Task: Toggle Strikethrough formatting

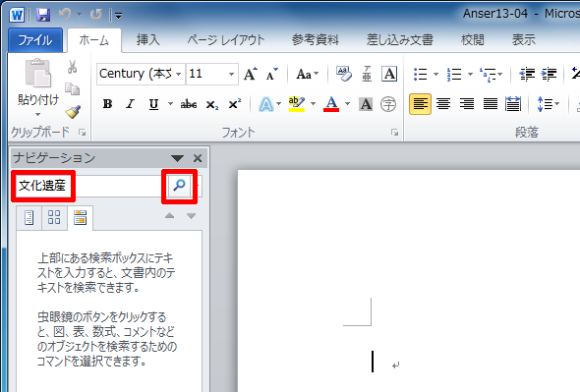Action: pos(189,104)
